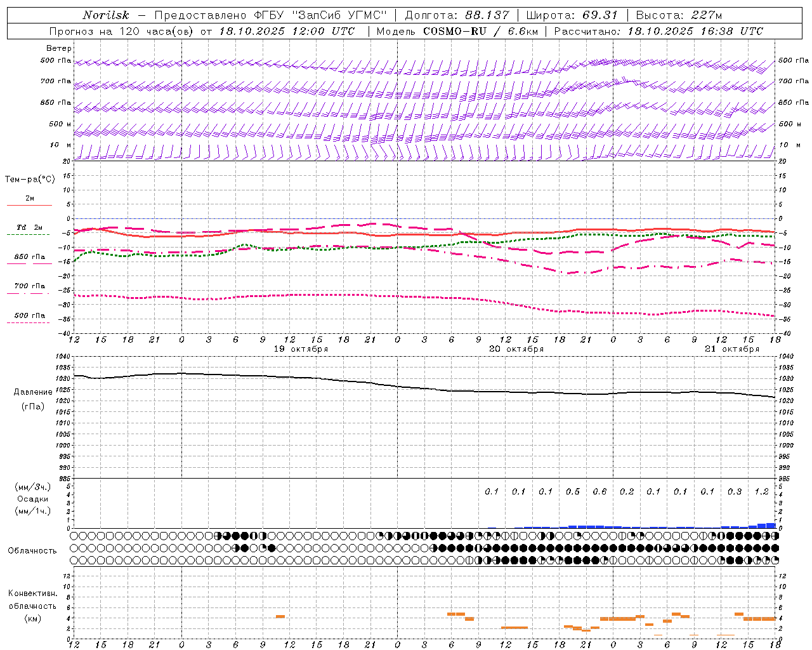
Task: Click the 0.2 three-hour precipitation value
Action: click(627, 492)
